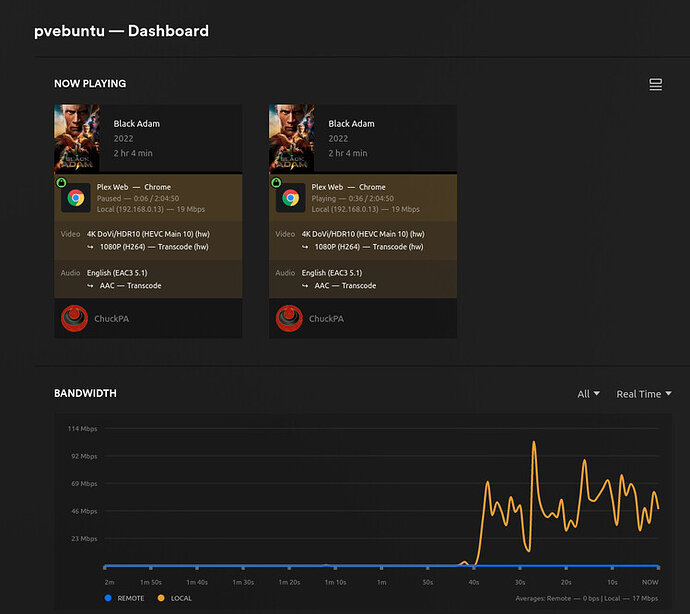This screenshot has height=614, width=690.
Task: Click 'AAC — Transcode' on the paused card
Action: pyautogui.click(x=130, y=286)
